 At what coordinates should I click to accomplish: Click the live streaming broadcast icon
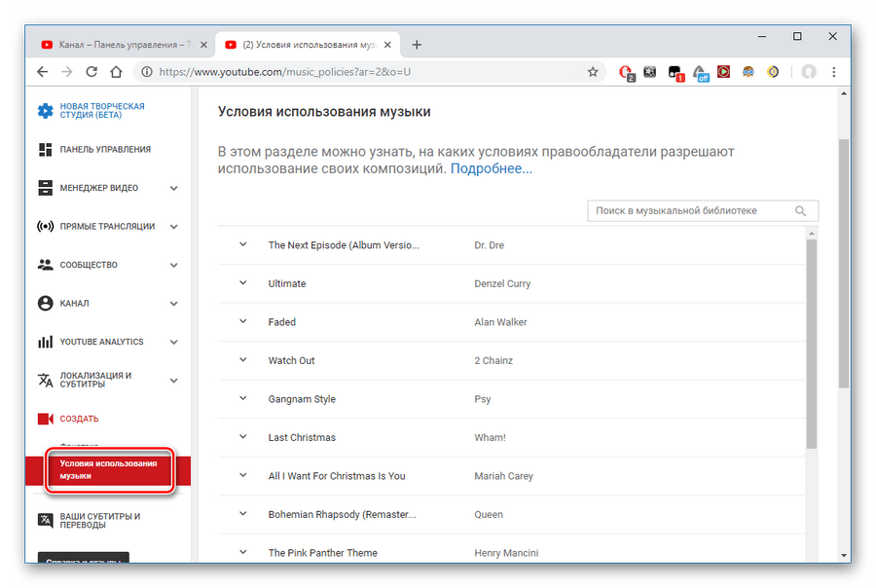point(45,227)
